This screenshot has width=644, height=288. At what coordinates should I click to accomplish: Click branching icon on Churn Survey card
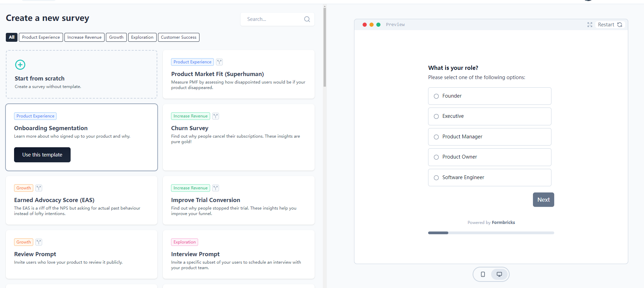coord(216,116)
